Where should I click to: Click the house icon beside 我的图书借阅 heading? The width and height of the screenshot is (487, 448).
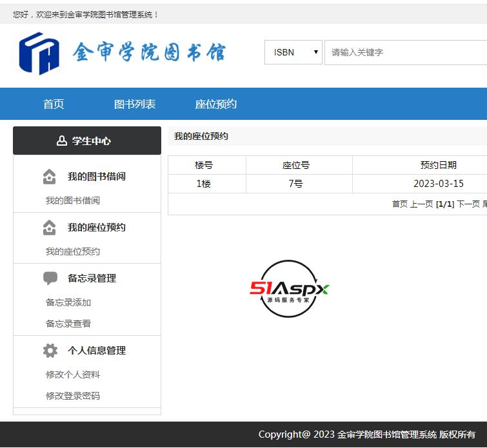tap(50, 177)
